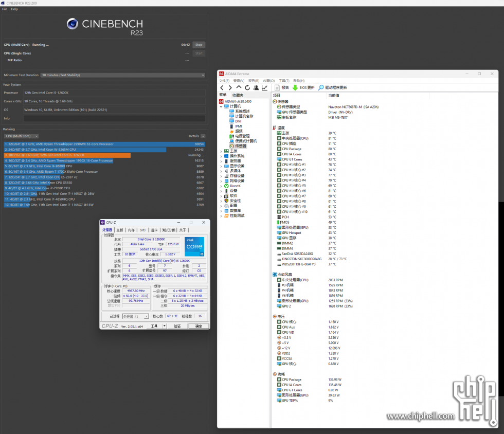Click CPU-Z 验证 button

(x=177, y=326)
